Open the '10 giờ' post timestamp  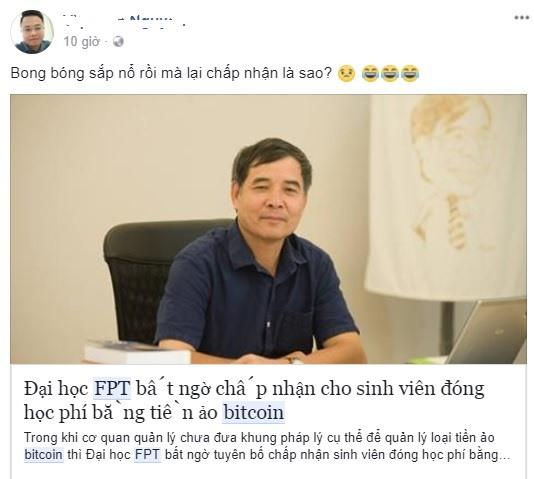click(81, 42)
